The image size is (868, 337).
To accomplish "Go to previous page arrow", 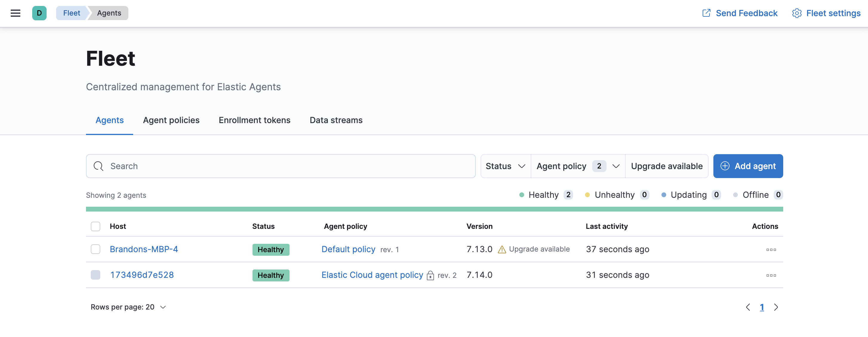I will 748,307.
